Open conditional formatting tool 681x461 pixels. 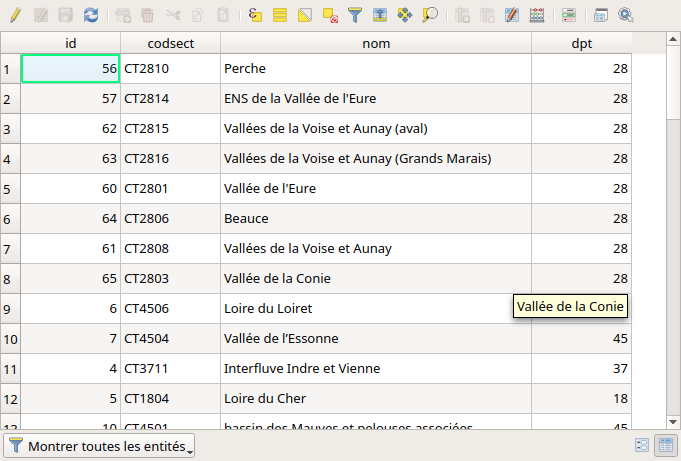568,15
